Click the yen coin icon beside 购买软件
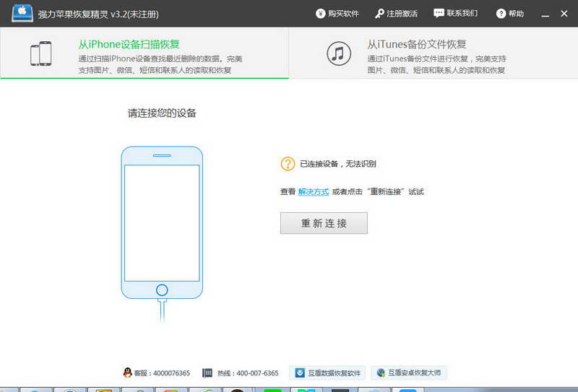 tap(321, 14)
